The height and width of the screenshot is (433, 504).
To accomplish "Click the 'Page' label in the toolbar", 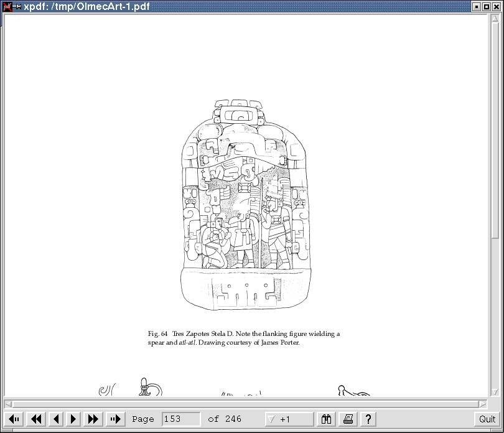I will pyautogui.click(x=143, y=419).
